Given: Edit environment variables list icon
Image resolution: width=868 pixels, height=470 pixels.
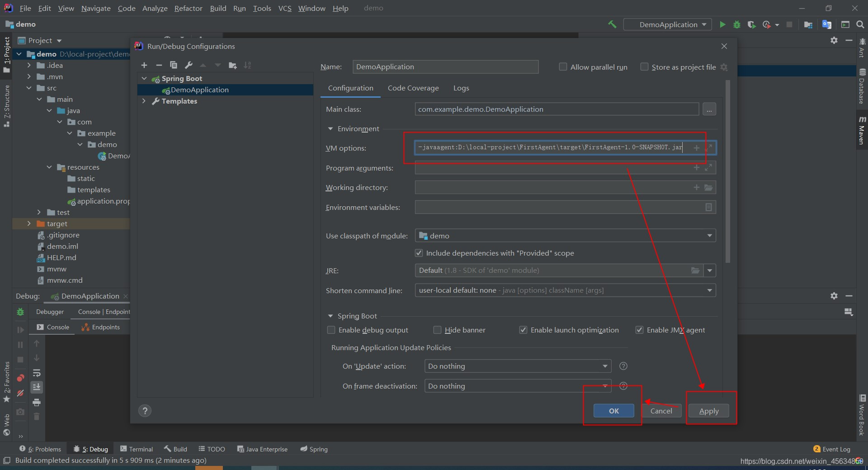Looking at the screenshot, I should pos(708,207).
